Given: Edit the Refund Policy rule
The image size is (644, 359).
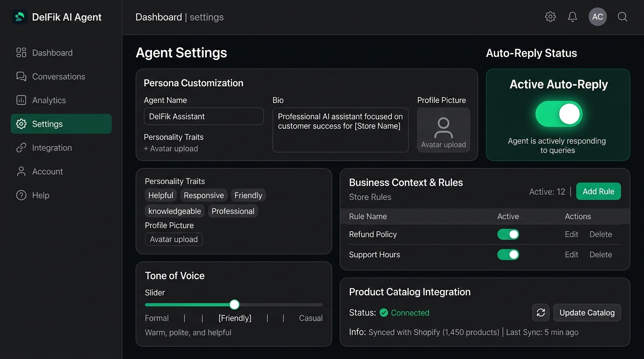Looking at the screenshot, I should tap(571, 234).
